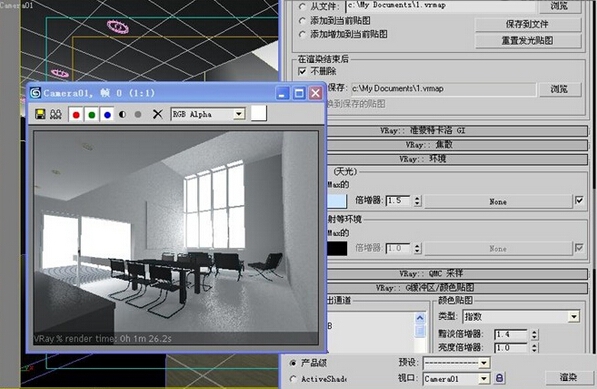This screenshot has height=389, width=597.
Task: Adjust the 亮度倍增器 spinner arrows
Action: (x=535, y=348)
